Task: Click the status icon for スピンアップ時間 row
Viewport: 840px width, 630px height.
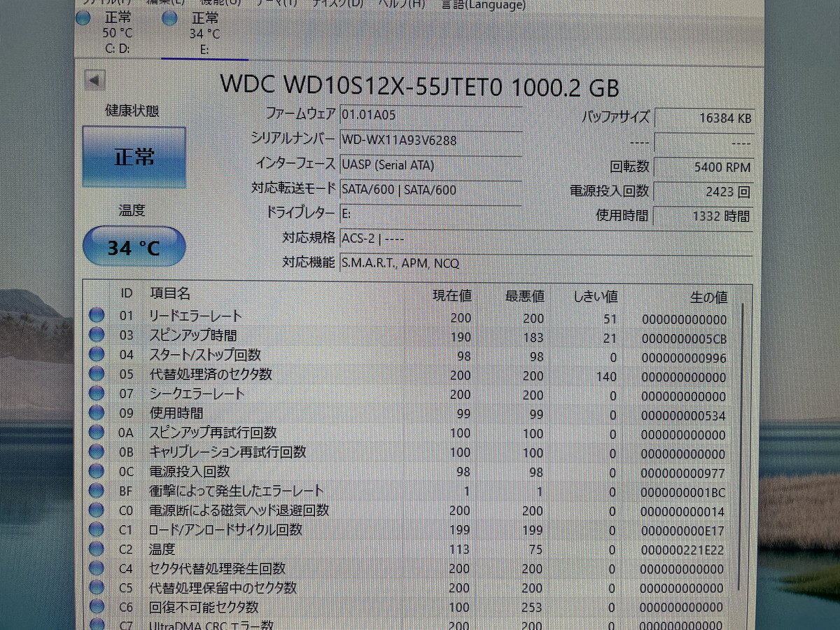Action: (x=97, y=336)
